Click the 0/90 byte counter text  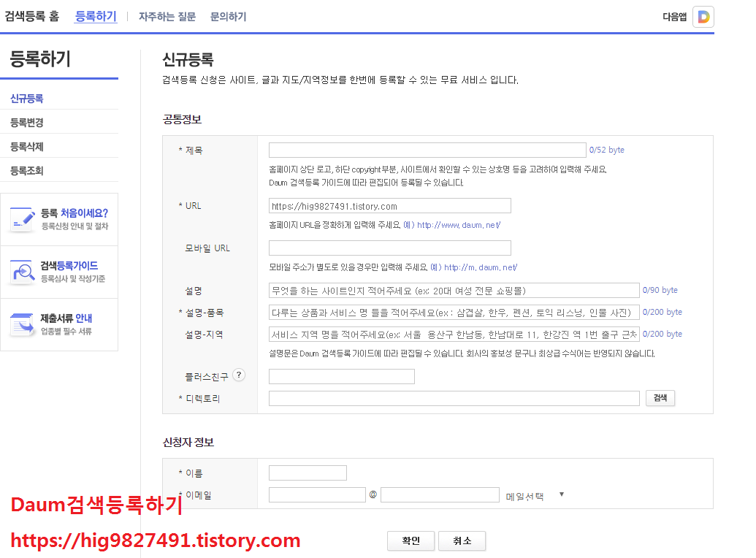pyautogui.click(x=660, y=290)
